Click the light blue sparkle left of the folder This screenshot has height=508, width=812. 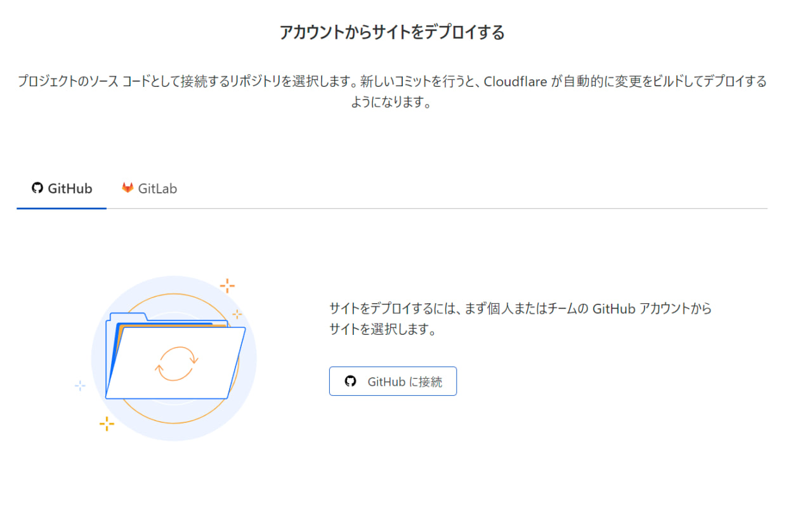click(80, 385)
